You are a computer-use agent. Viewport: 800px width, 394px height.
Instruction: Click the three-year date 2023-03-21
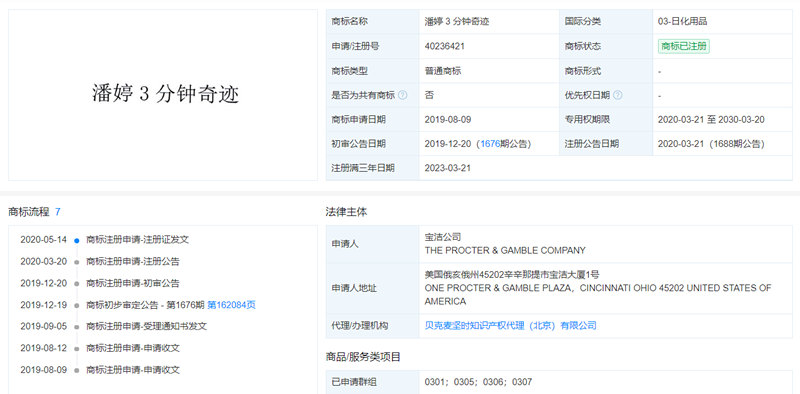(447, 168)
